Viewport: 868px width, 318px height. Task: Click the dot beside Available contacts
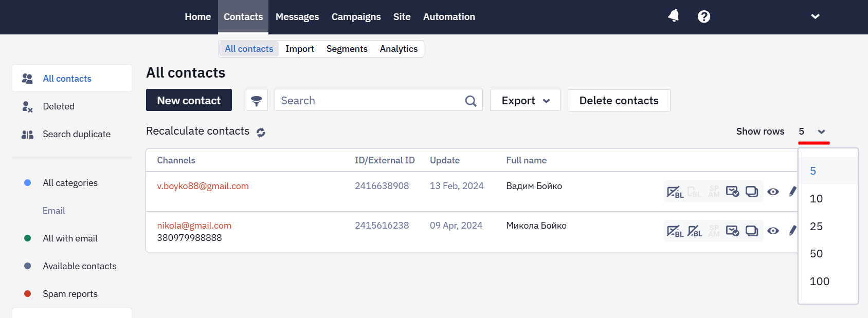click(x=28, y=266)
